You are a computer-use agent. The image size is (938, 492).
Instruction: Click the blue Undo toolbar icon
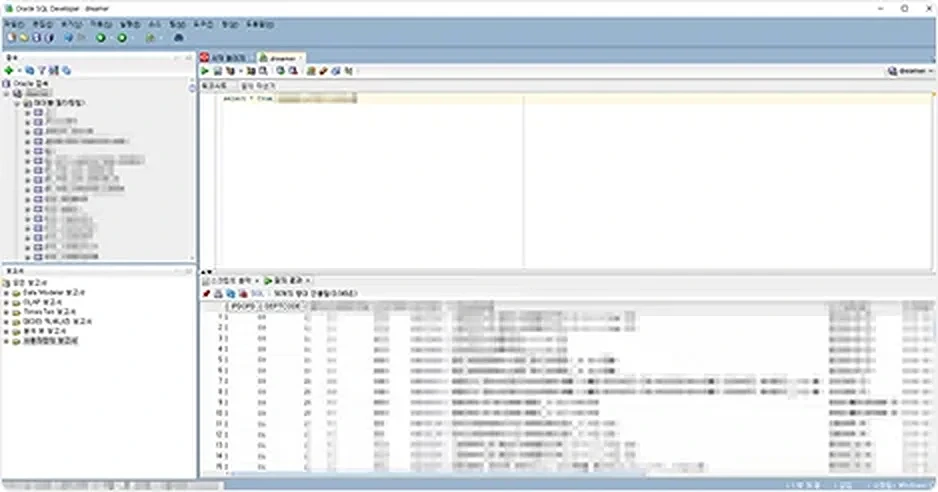69,38
